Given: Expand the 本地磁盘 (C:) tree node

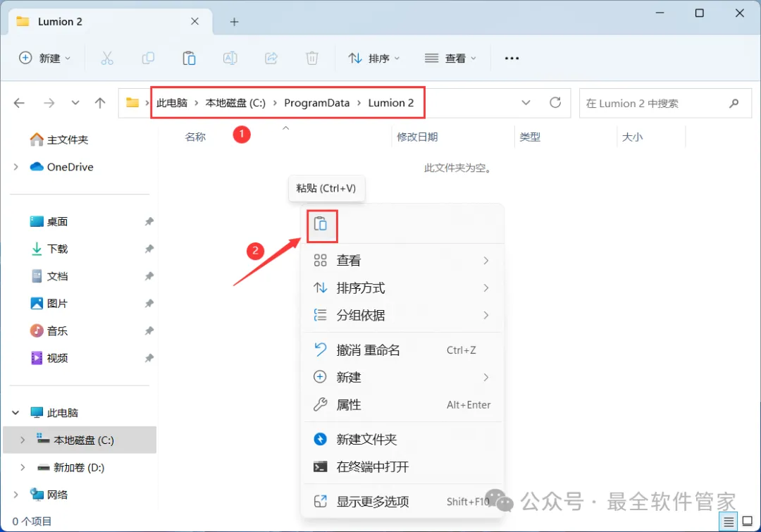Looking at the screenshot, I should [x=23, y=440].
